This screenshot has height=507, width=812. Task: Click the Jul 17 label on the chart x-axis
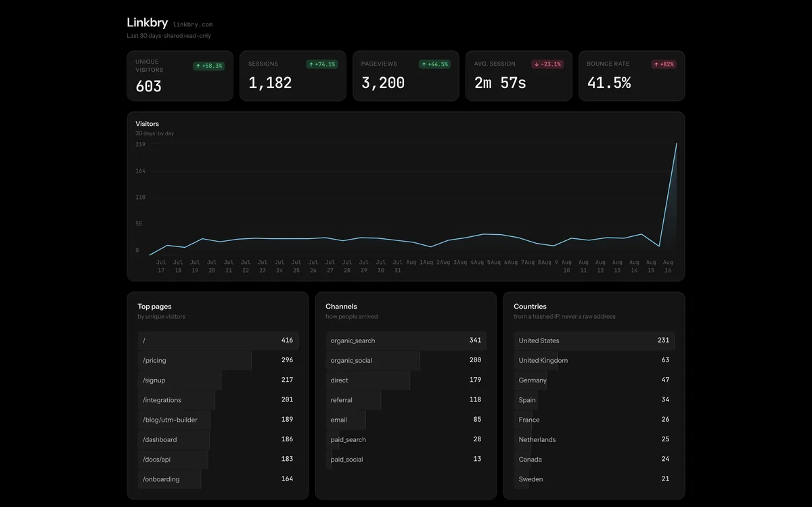(161, 266)
